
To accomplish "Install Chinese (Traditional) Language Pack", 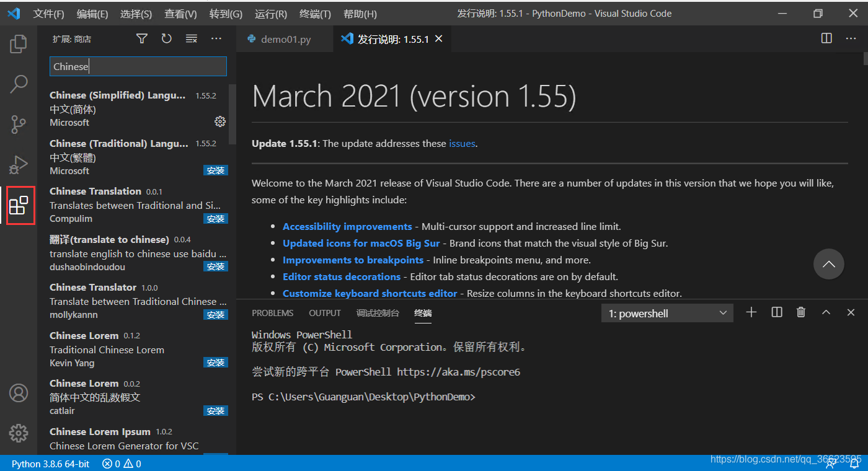I will click(x=216, y=170).
